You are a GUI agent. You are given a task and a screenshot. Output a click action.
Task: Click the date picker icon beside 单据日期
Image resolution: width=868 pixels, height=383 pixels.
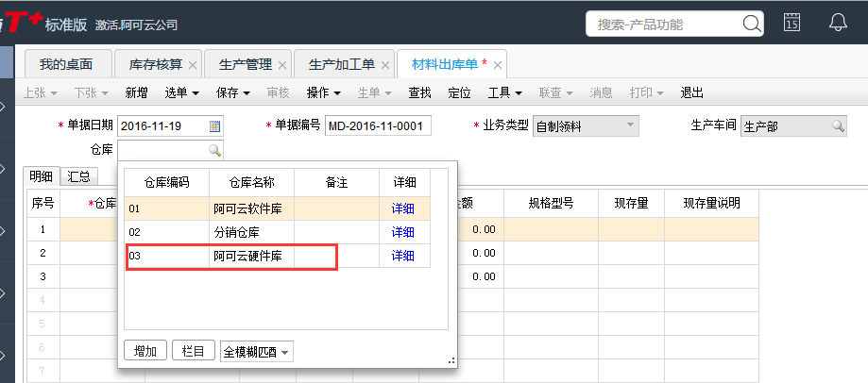click(214, 126)
